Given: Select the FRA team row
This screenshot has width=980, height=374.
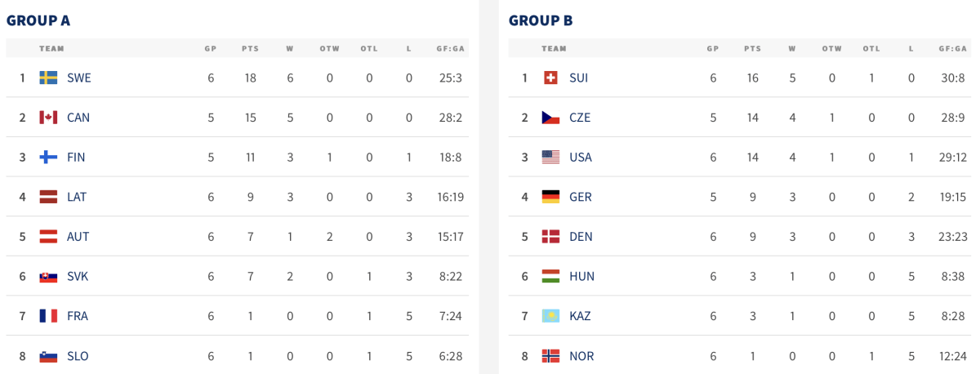Looking at the screenshot, I should tap(238, 316).
